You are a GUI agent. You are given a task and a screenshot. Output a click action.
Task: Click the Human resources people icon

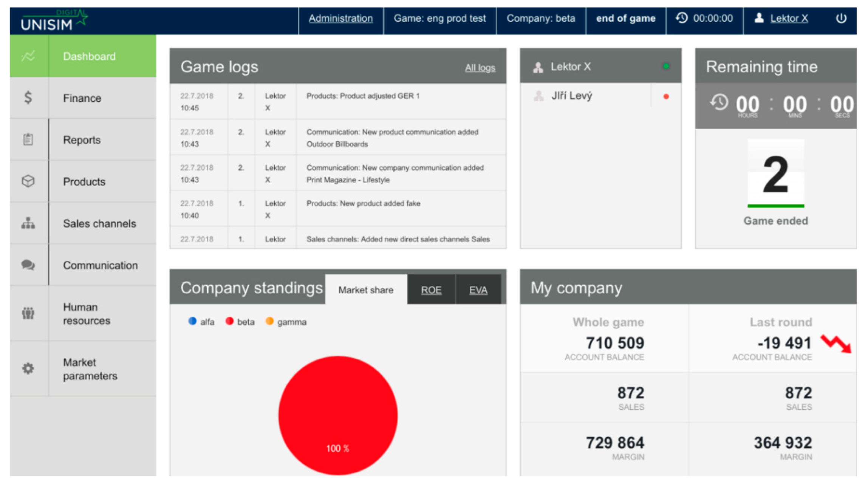28,313
